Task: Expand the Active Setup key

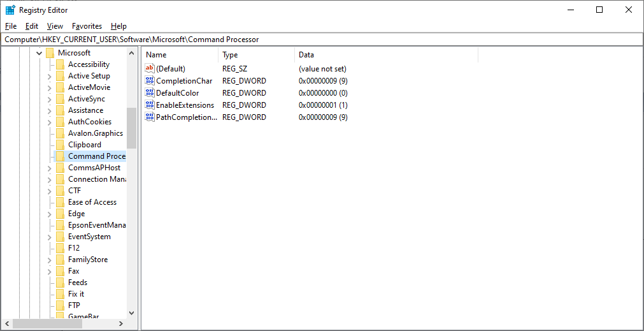Action: 50,76
